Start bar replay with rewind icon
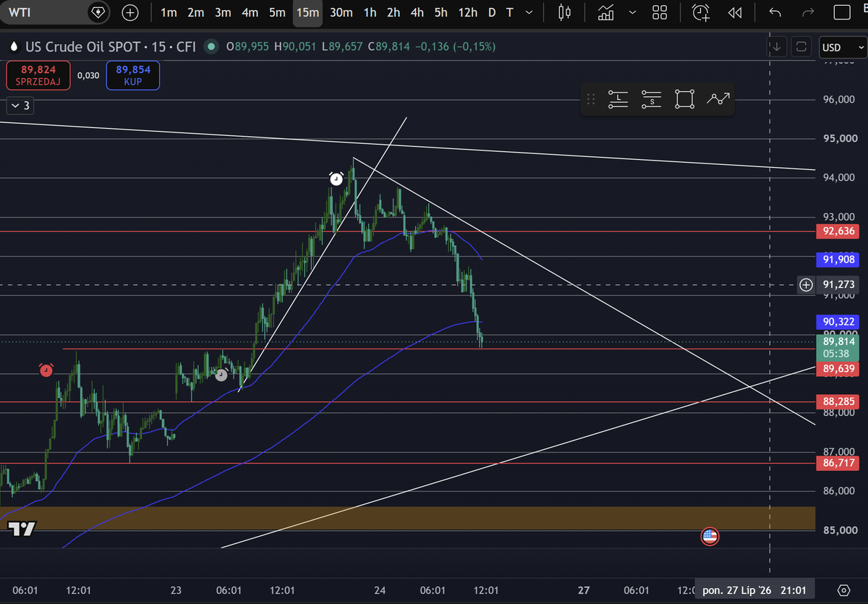 (735, 12)
